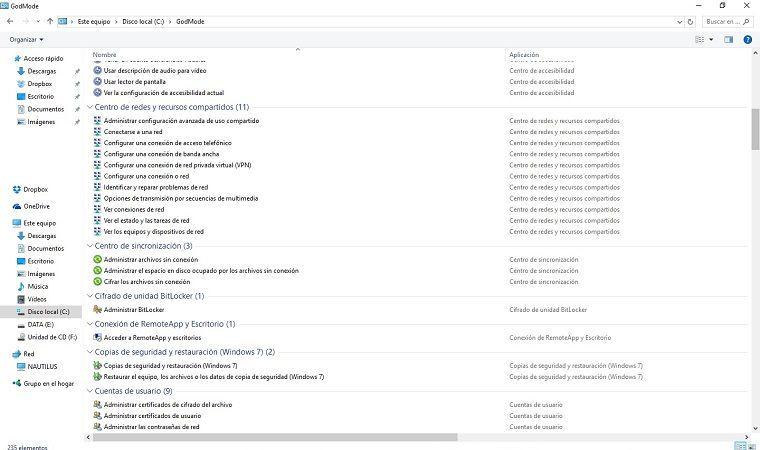This screenshot has width=760, height=450.
Task: Click the Dropbox icon under Acceso rápido
Action: pos(21,84)
